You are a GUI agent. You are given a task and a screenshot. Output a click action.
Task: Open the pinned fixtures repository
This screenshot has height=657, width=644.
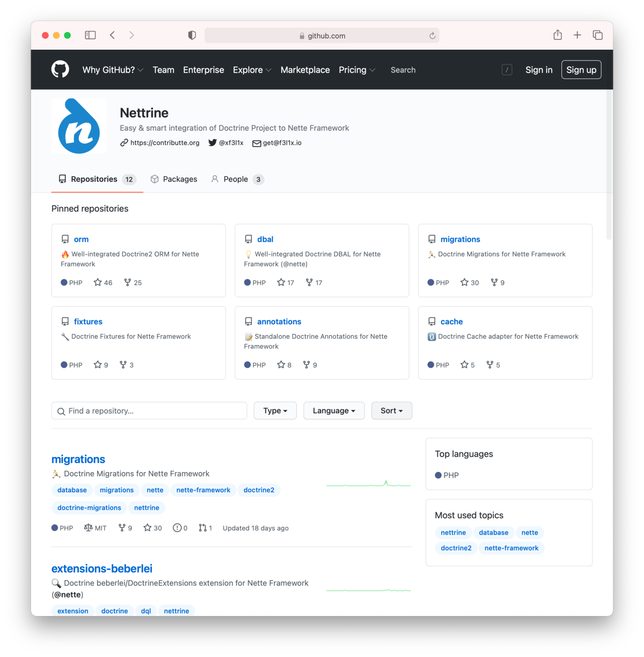click(x=88, y=321)
